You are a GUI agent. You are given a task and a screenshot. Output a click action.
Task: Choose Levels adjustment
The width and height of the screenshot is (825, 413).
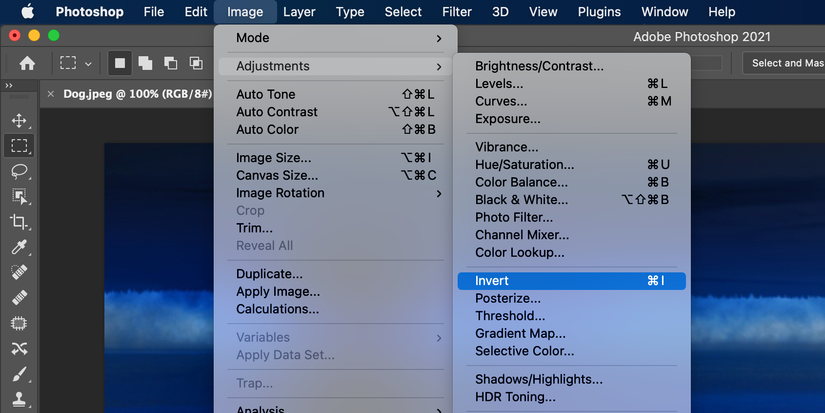tap(571, 84)
